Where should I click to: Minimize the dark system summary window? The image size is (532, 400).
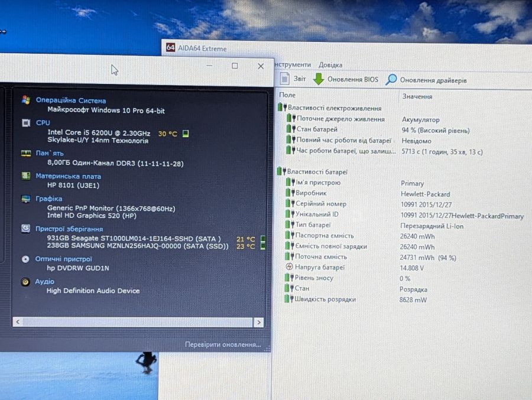point(209,65)
